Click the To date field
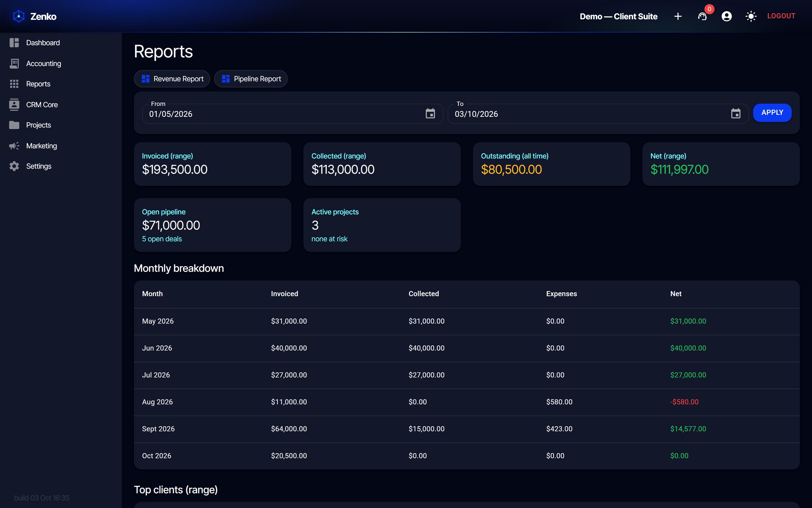 pos(598,114)
